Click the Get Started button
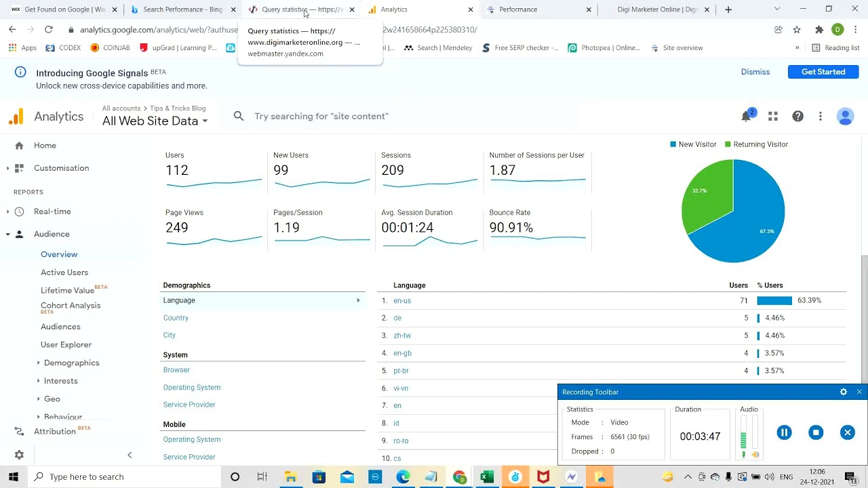Screen dimensions: 868x488 [x=823, y=72]
